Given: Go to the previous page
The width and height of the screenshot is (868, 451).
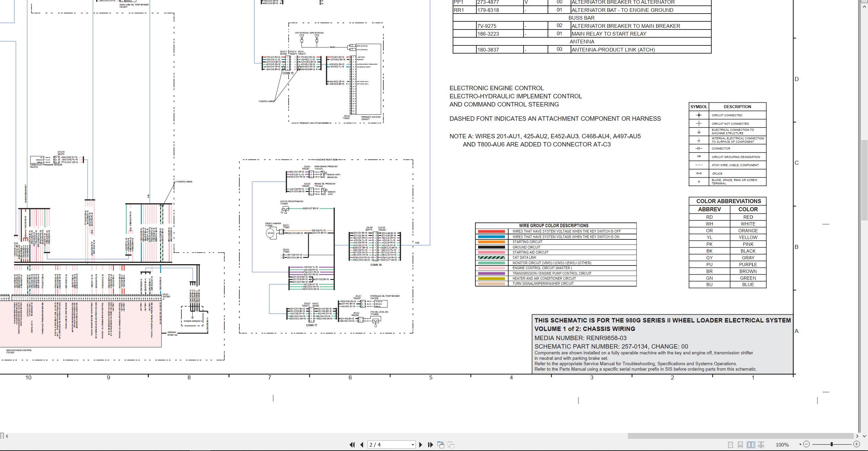Looking at the screenshot, I should [362, 445].
